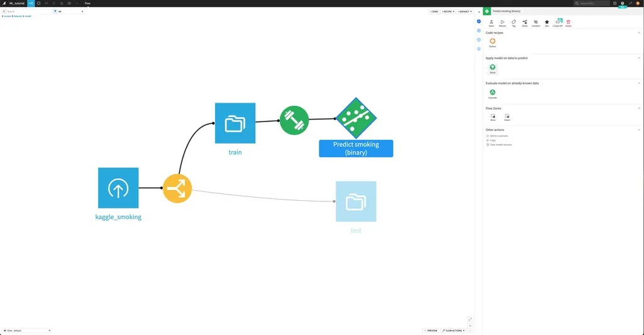
Task: Select the Python code recipe icon
Action: click(492, 42)
